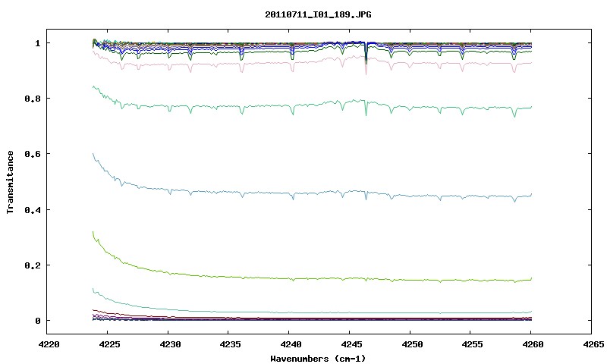This screenshot has height=364, width=607.
Task: Click the x-axis tick label 4235
Action: [230, 344]
